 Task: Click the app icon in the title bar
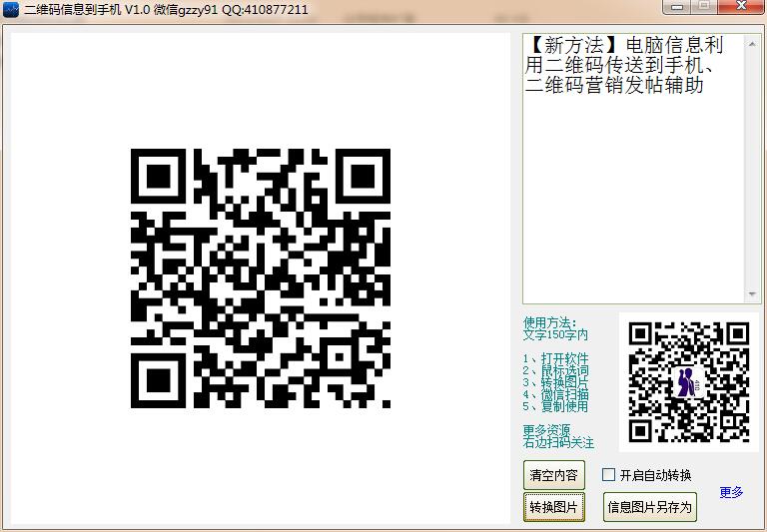(x=10, y=10)
